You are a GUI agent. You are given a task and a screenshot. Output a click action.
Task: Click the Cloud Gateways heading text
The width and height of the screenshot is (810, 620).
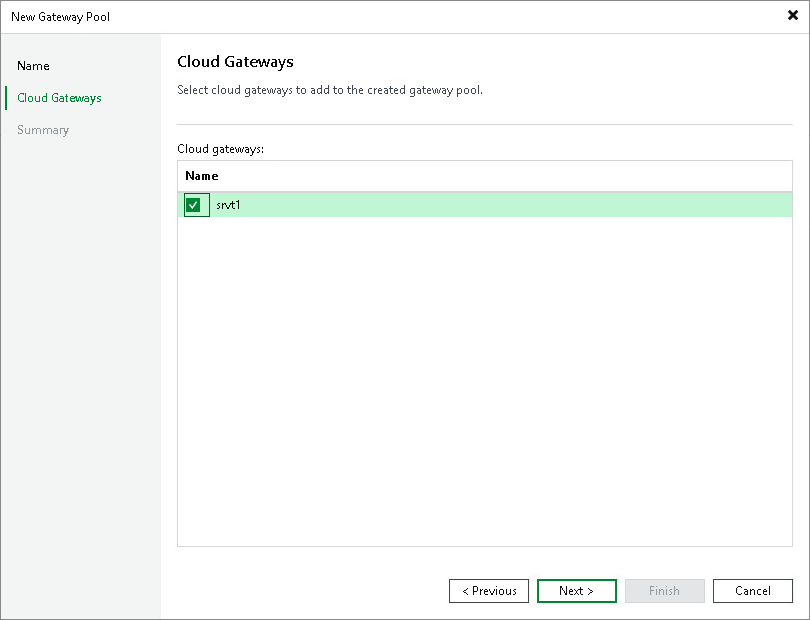coord(234,62)
